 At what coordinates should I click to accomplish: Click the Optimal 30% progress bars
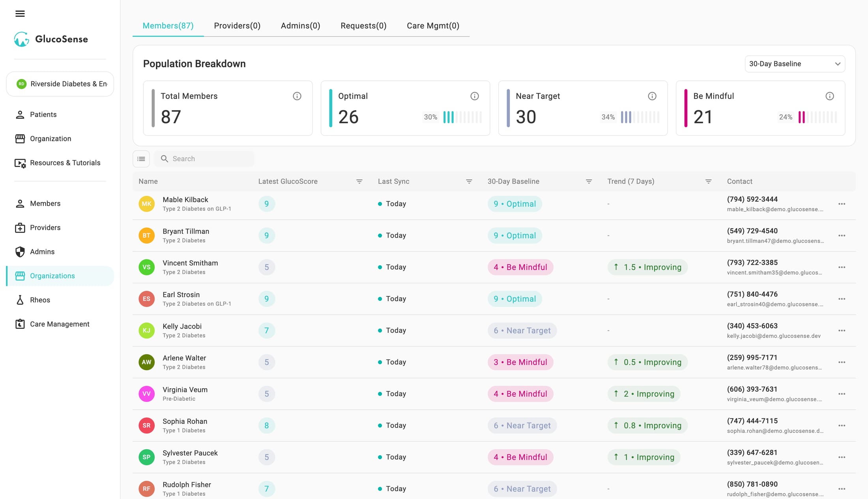tap(462, 117)
